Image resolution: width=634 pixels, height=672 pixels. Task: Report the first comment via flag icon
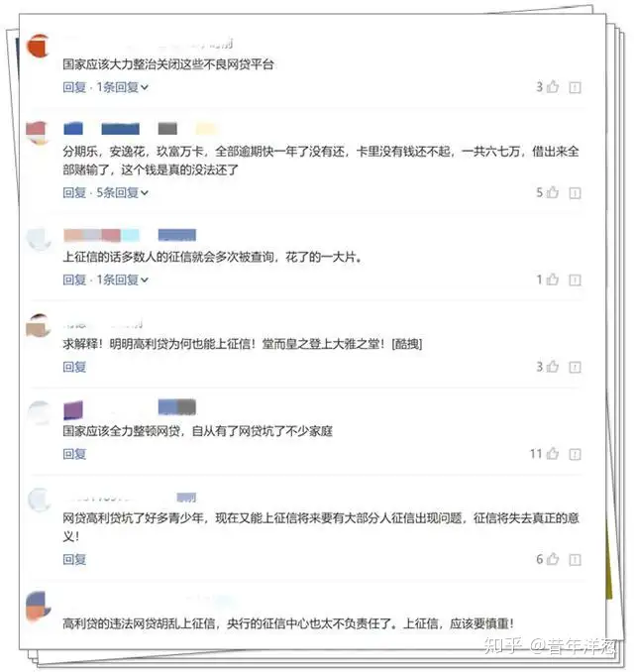coord(575,87)
